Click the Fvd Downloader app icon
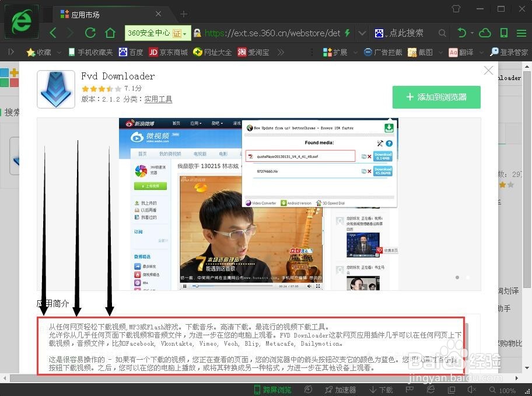Image resolution: width=532 pixels, height=396 pixels. (x=55, y=89)
